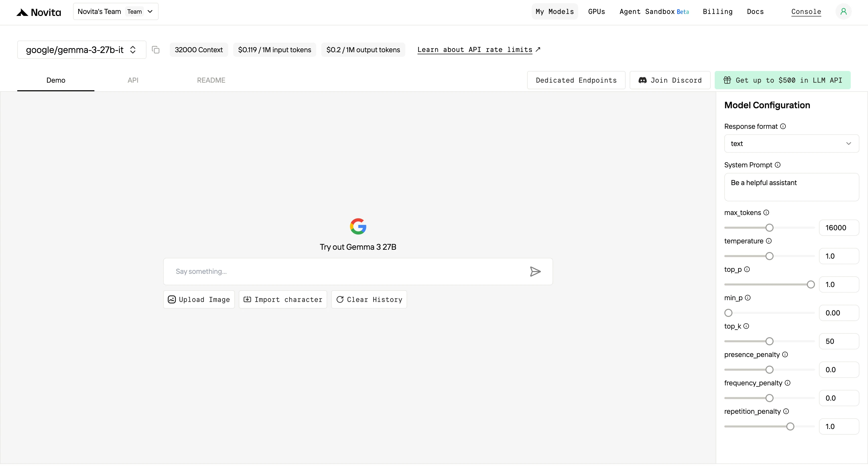Image resolution: width=868 pixels, height=466 pixels.
Task: Open the Response format text dropdown
Action: (792, 144)
